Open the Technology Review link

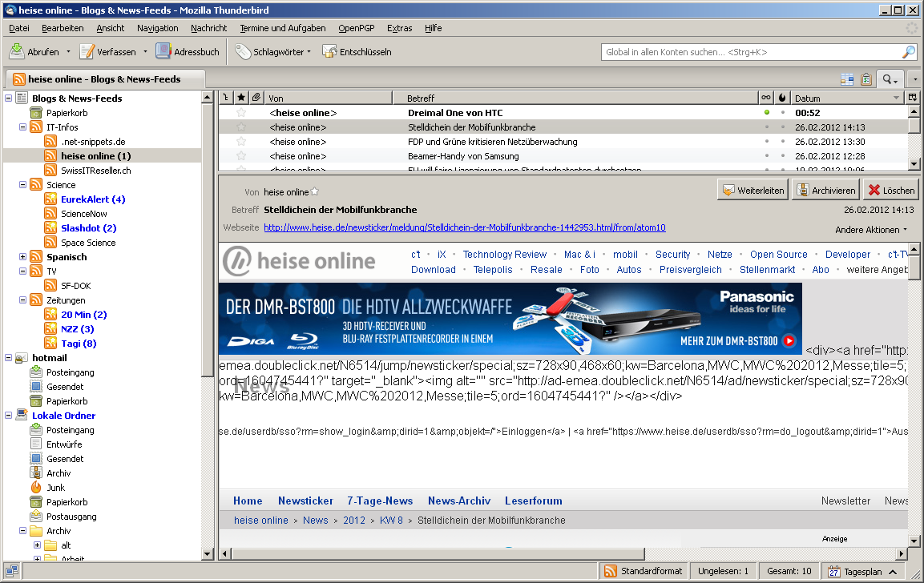coord(504,255)
